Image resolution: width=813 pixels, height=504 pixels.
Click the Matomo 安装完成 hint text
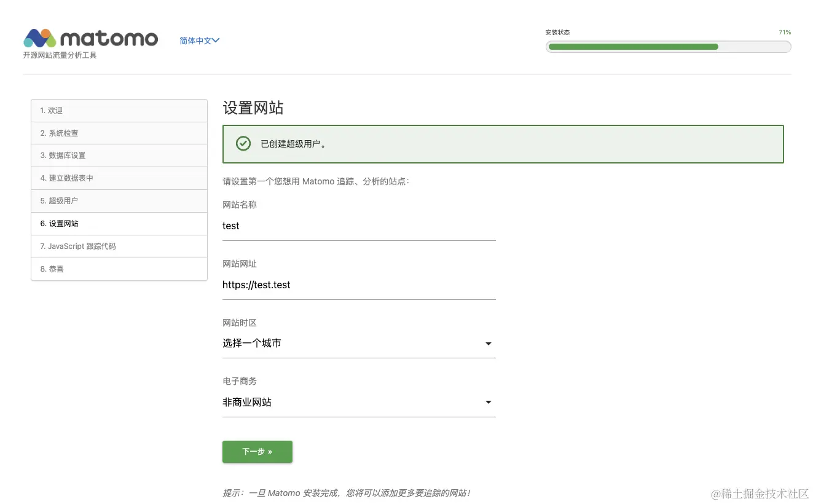tap(347, 493)
